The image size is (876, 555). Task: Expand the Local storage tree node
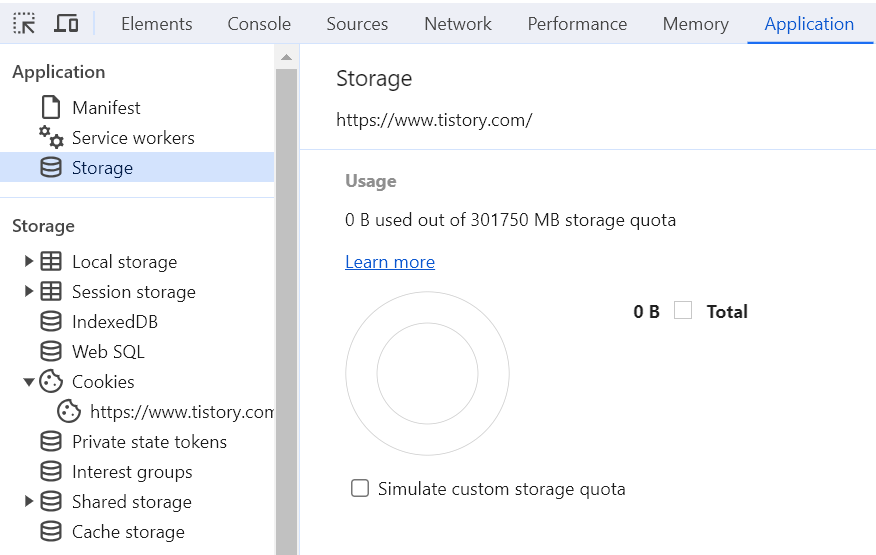(29, 262)
